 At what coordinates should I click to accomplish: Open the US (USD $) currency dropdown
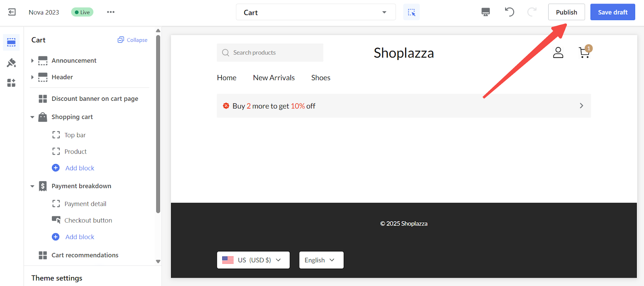253,260
